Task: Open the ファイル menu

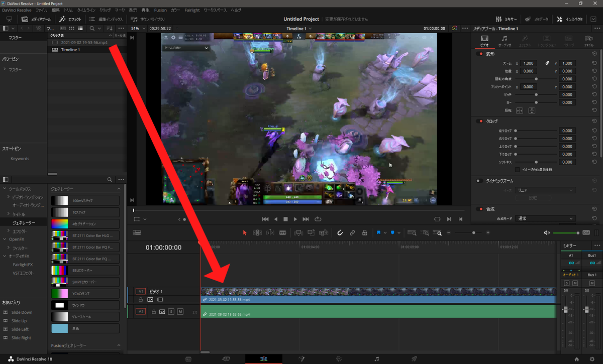Action: (x=41, y=10)
